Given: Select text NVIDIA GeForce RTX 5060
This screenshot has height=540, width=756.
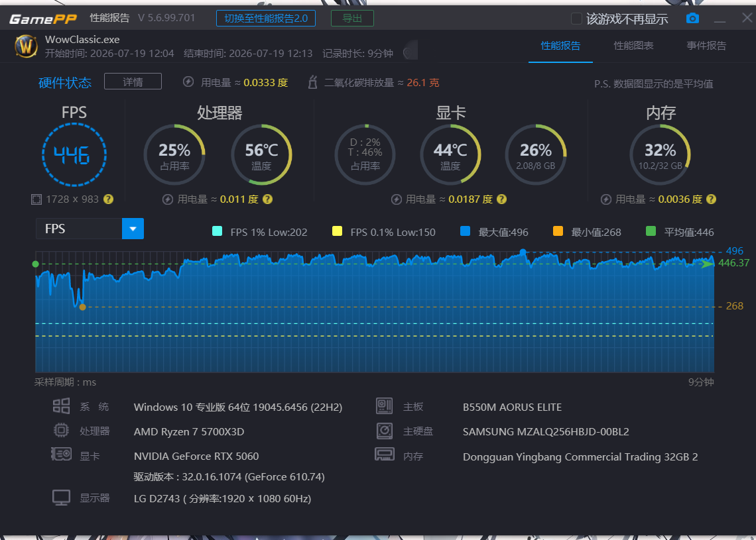Looking at the screenshot, I should (x=196, y=456).
